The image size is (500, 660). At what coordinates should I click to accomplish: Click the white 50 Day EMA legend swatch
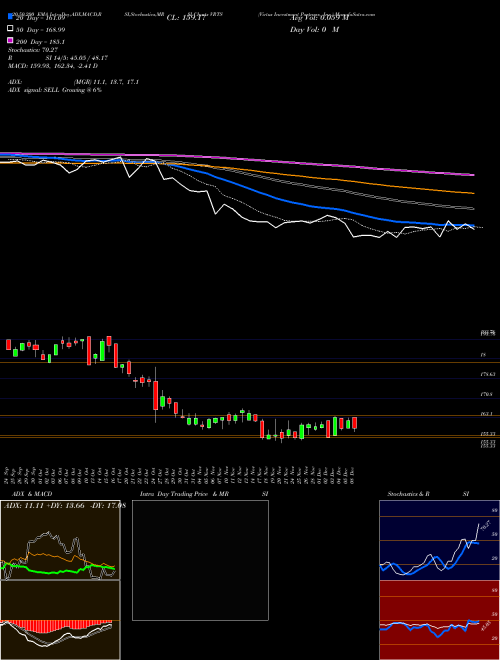(11, 29)
